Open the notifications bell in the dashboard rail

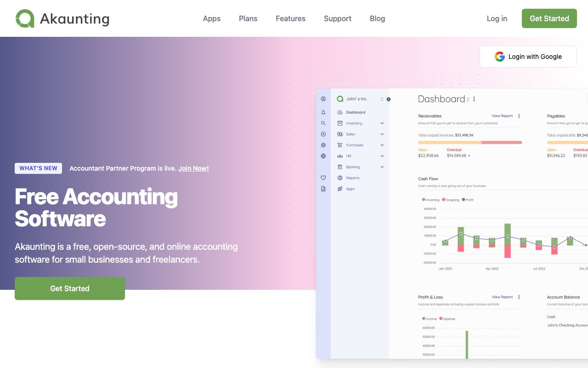click(x=323, y=112)
